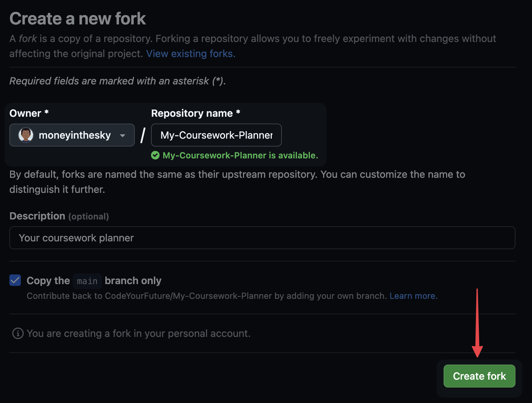532x403 pixels.
Task: Click into the Description text field
Action: pos(262,238)
